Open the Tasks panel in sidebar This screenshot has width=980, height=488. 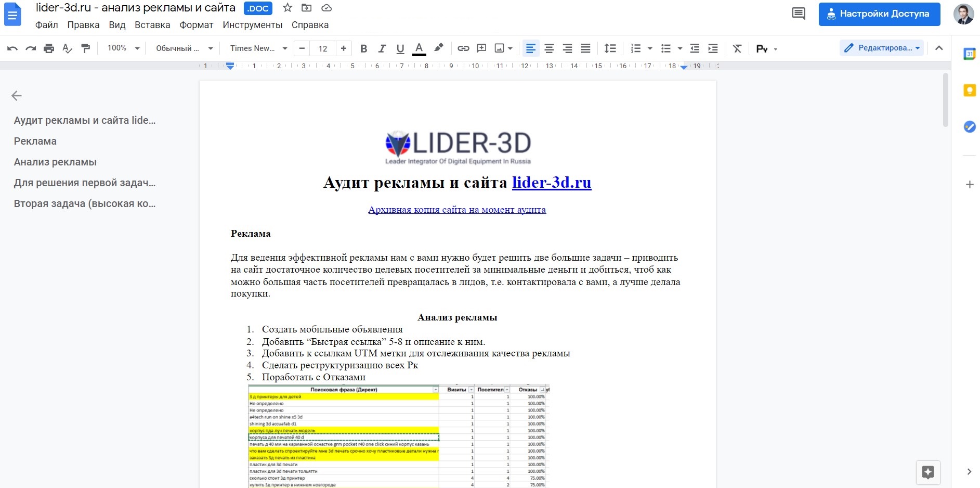(970, 126)
